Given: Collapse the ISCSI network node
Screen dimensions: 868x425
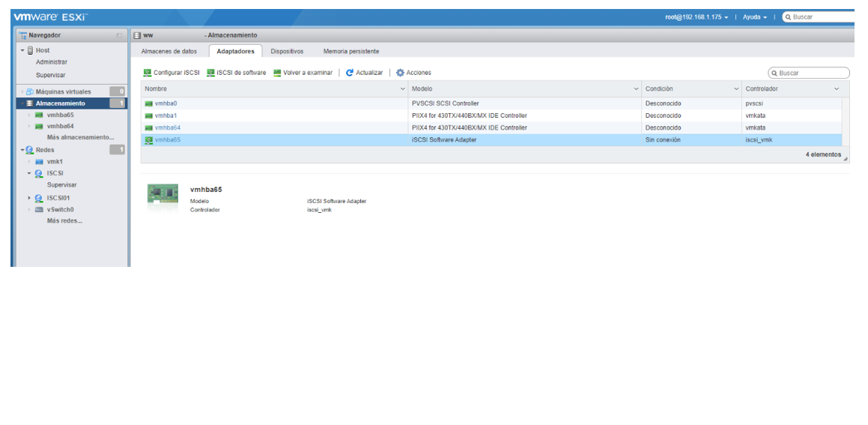Looking at the screenshot, I should coord(30,173).
